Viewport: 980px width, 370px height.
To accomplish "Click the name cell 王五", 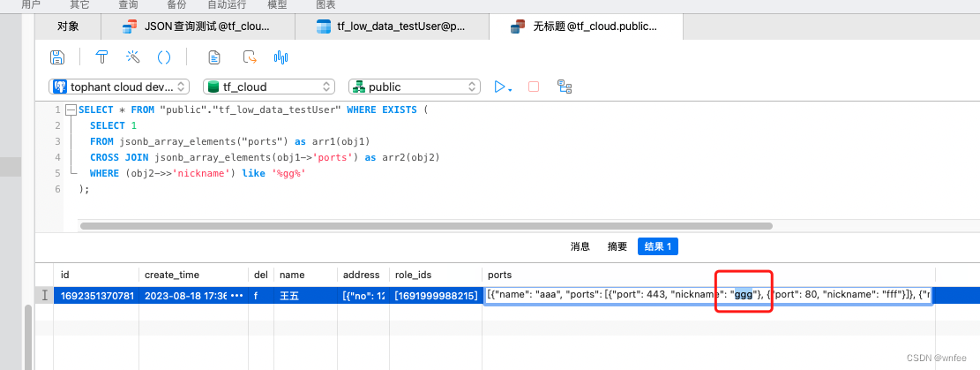I will (x=305, y=295).
